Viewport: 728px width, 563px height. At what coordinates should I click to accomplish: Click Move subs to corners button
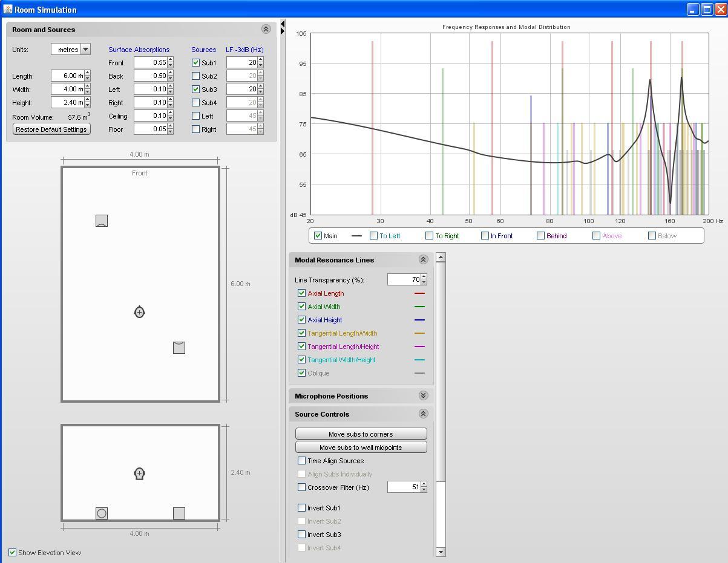pyautogui.click(x=361, y=434)
